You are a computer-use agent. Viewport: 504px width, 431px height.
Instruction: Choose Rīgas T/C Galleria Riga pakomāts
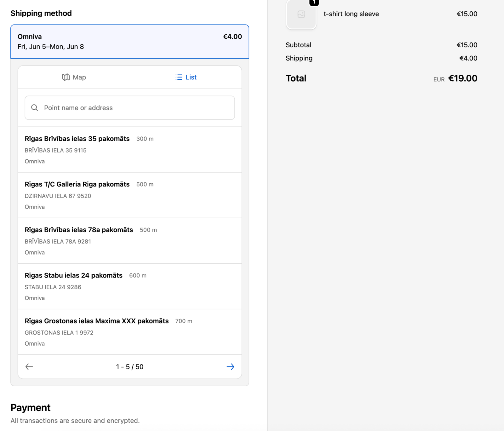tap(130, 195)
